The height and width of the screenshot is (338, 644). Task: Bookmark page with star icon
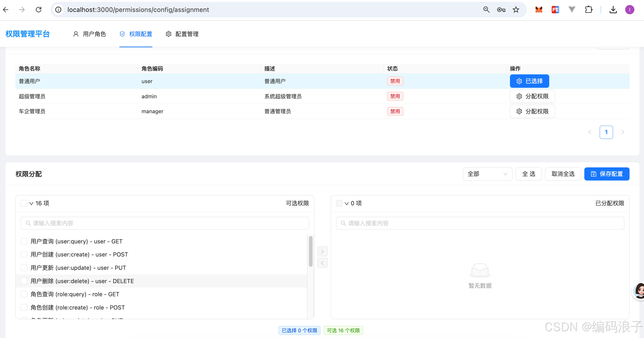[516, 10]
